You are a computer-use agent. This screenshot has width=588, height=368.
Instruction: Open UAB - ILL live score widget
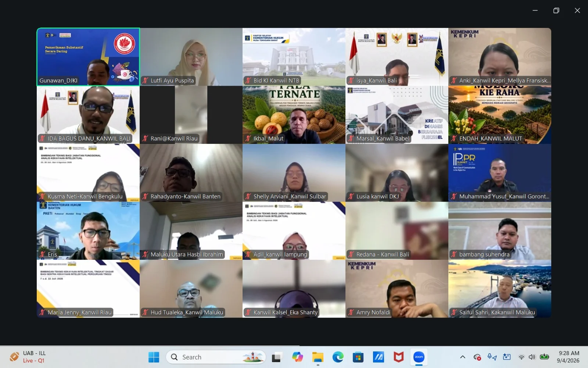[x=28, y=357]
